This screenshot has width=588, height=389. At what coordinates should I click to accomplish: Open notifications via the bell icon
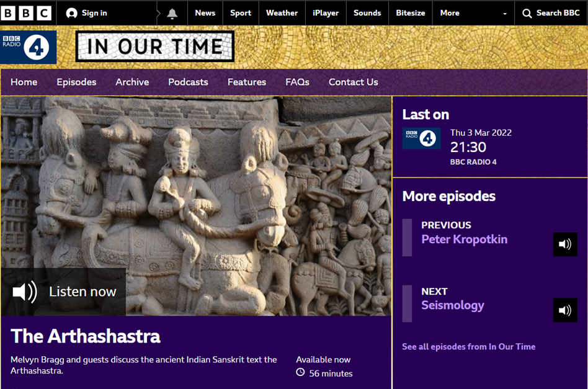coord(172,12)
